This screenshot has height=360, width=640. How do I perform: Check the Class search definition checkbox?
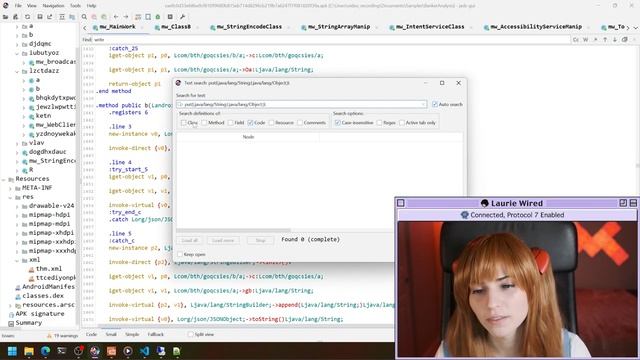point(183,123)
